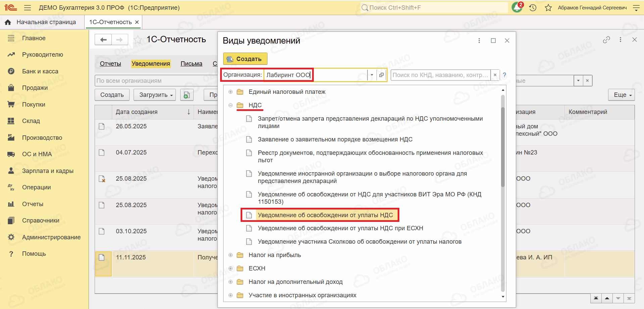Collapse the НДС folder

(x=231, y=105)
